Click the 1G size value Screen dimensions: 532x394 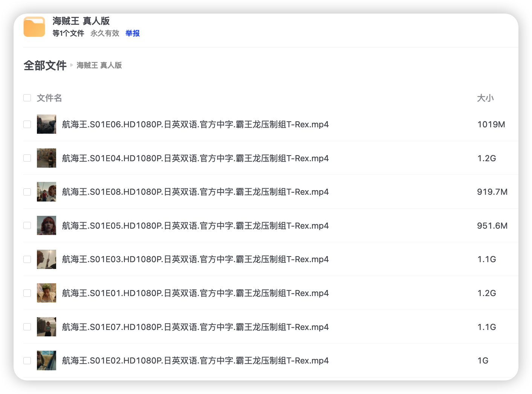[483, 360]
